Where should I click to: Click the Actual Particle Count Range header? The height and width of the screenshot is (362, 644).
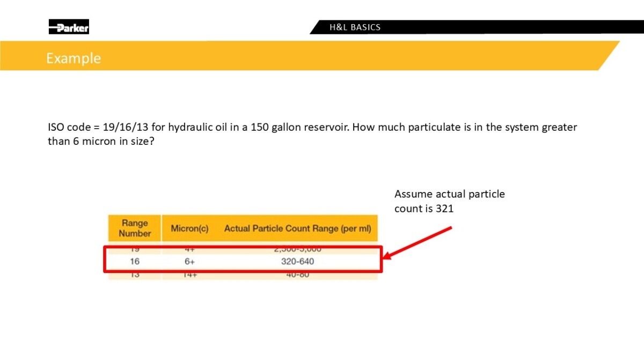[298, 228]
